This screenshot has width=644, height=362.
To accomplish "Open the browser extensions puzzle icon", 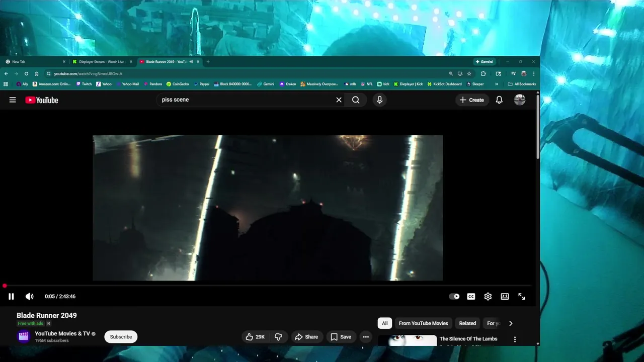I will [484, 74].
